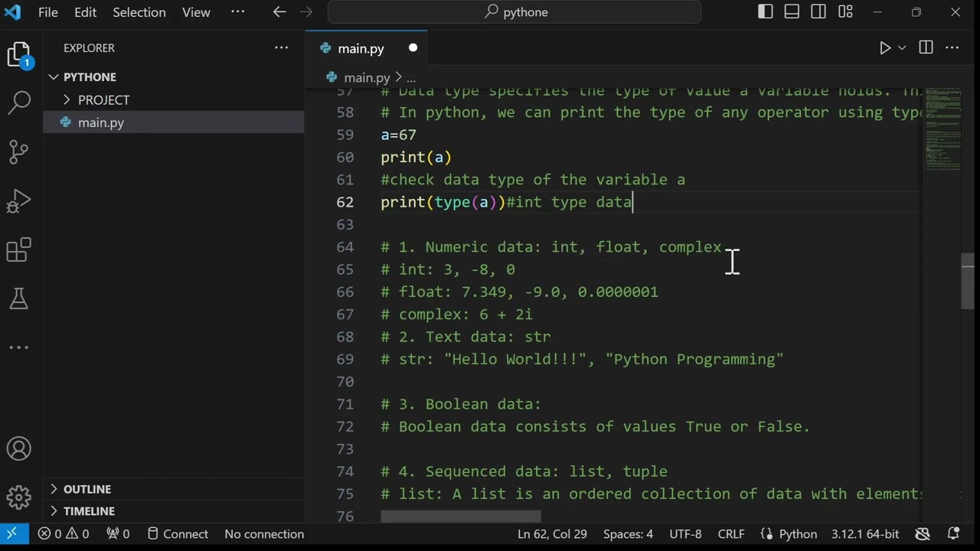Show additional views ellipsis in activity bar
Viewport: 980px width, 551px height.
(19, 347)
